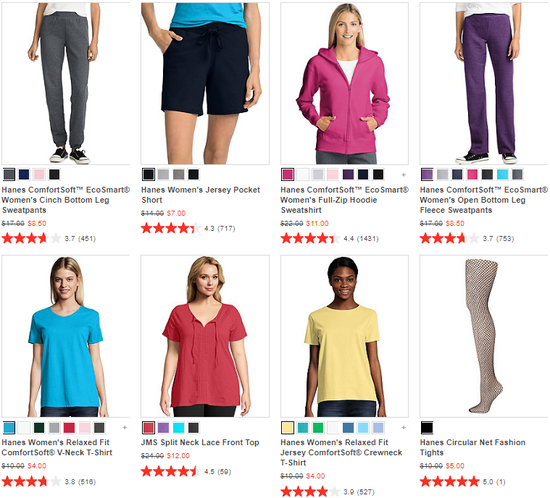Pick the gray swatch for Jersey Pocket Short
Image resolution: width=550 pixels, height=498 pixels.
[178, 174]
